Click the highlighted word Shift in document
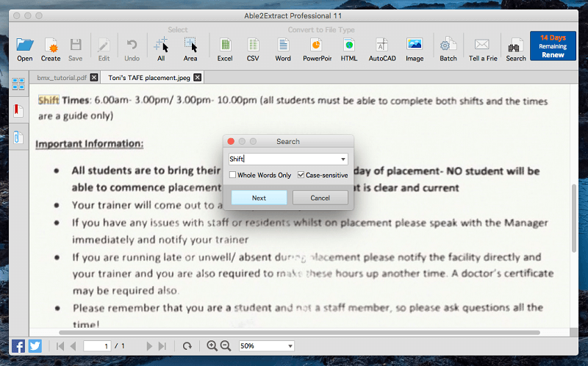The width and height of the screenshot is (588, 366). point(49,100)
